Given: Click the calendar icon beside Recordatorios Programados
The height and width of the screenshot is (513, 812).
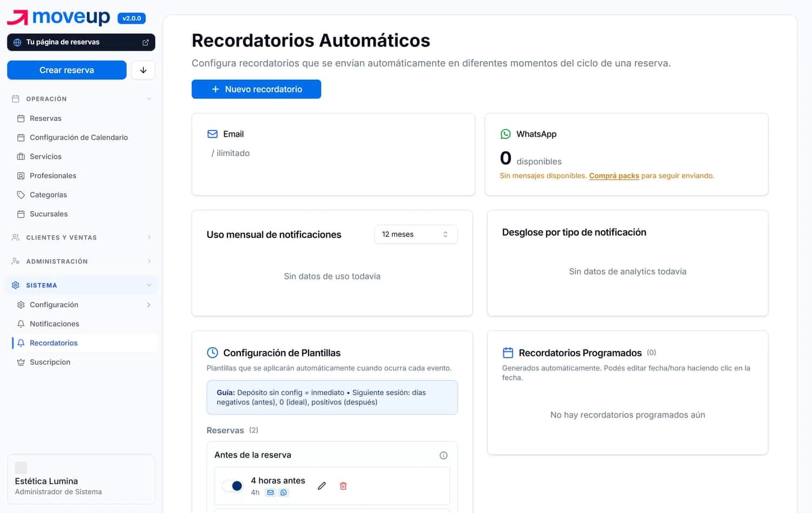Looking at the screenshot, I should pos(508,353).
